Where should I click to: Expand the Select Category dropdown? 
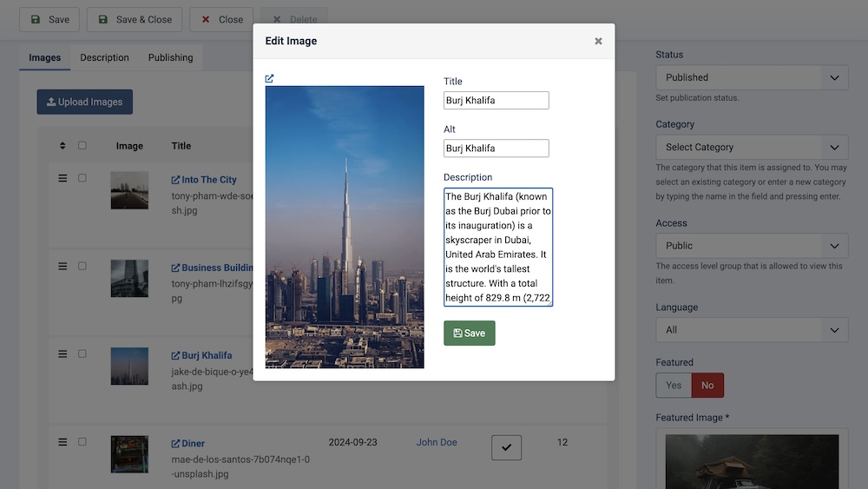click(752, 147)
